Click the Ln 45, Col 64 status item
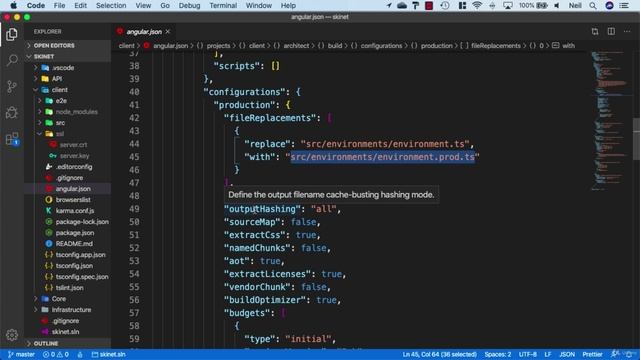 point(439,354)
